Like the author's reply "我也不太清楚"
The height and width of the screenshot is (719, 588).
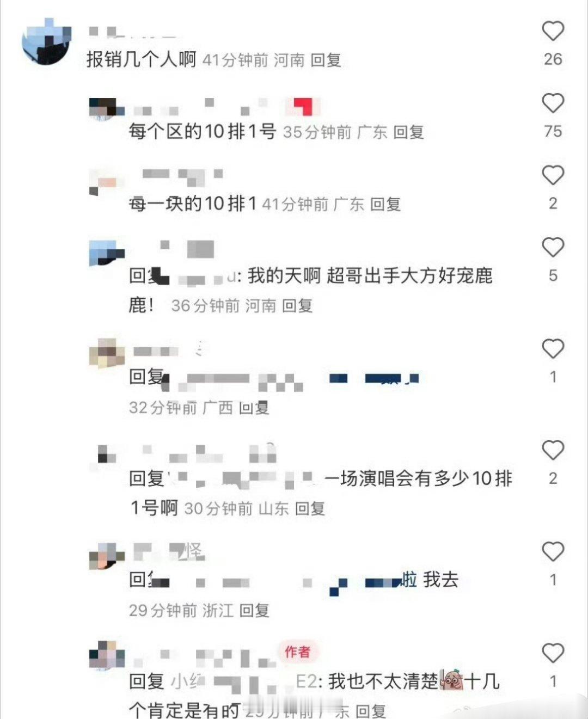tap(553, 653)
